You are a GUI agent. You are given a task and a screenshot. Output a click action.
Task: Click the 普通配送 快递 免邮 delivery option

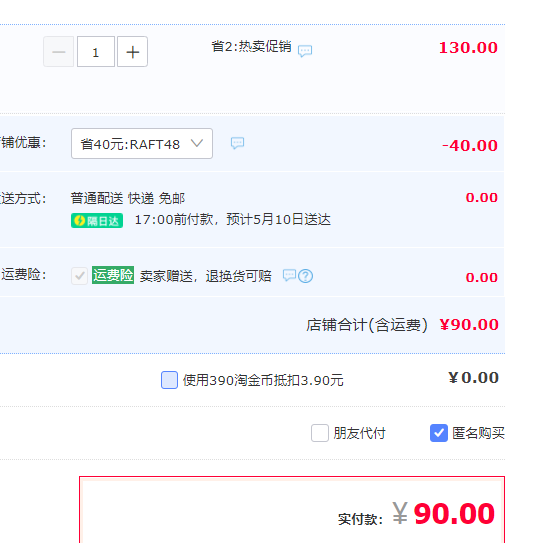[128, 198]
